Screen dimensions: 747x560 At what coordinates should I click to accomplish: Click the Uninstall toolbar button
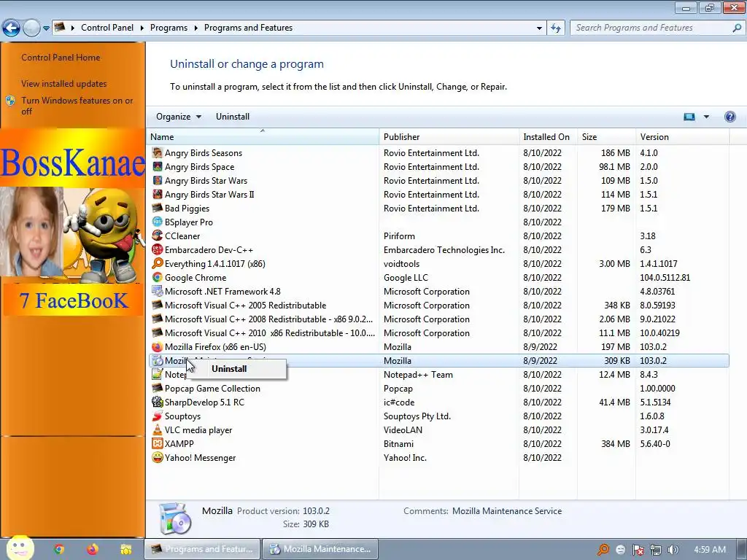click(x=233, y=117)
